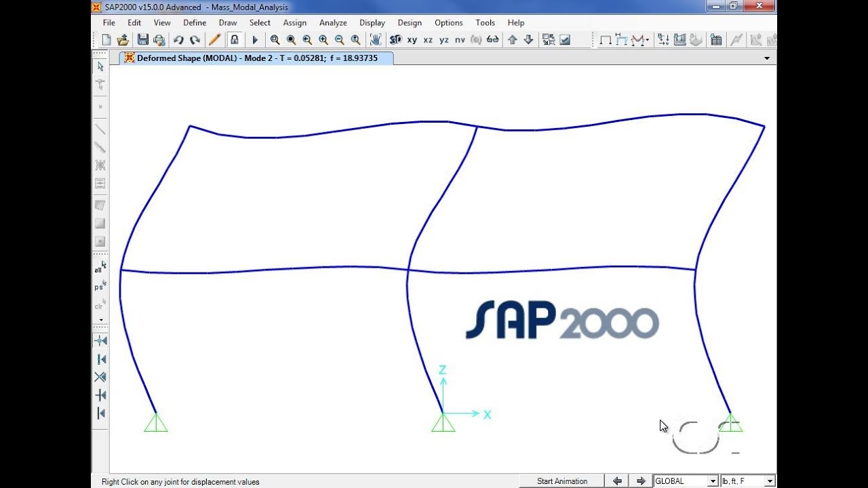Open the Display menu
The height and width of the screenshot is (488, 868).
pos(372,22)
